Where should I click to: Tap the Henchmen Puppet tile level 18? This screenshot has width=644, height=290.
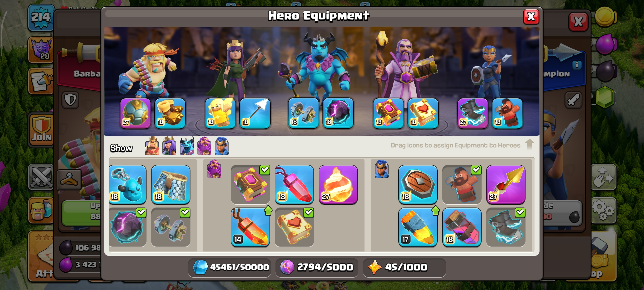coord(128,184)
